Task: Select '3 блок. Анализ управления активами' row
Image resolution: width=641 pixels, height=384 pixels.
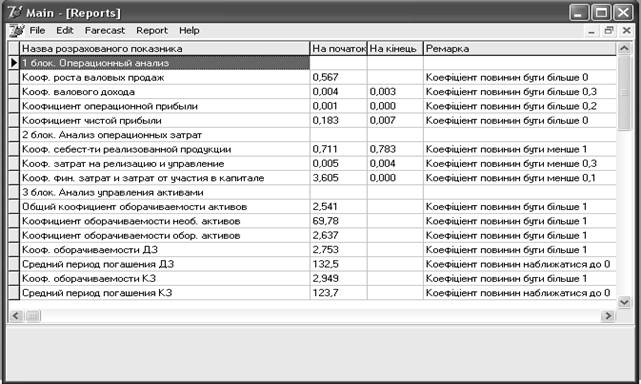Action: coord(165,192)
